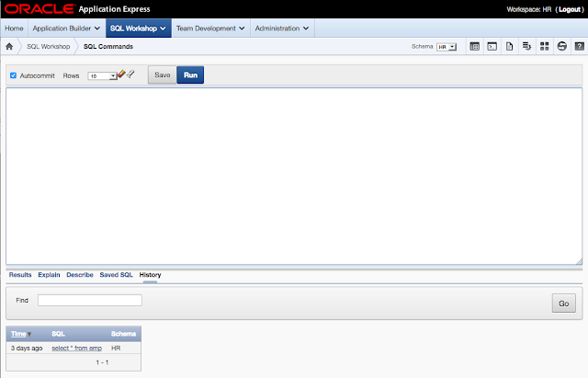Open the Help question mark icon

pyautogui.click(x=580, y=47)
